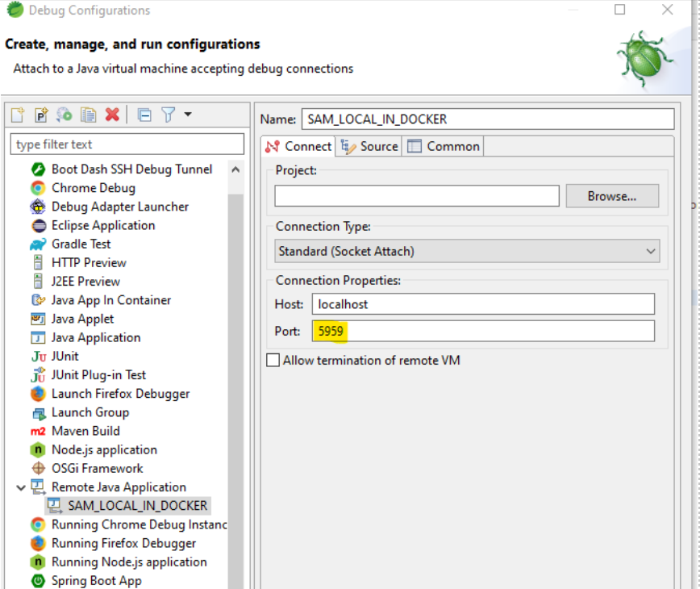Click the Eclipse Application icon
700x589 pixels.
[x=39, y=225]
